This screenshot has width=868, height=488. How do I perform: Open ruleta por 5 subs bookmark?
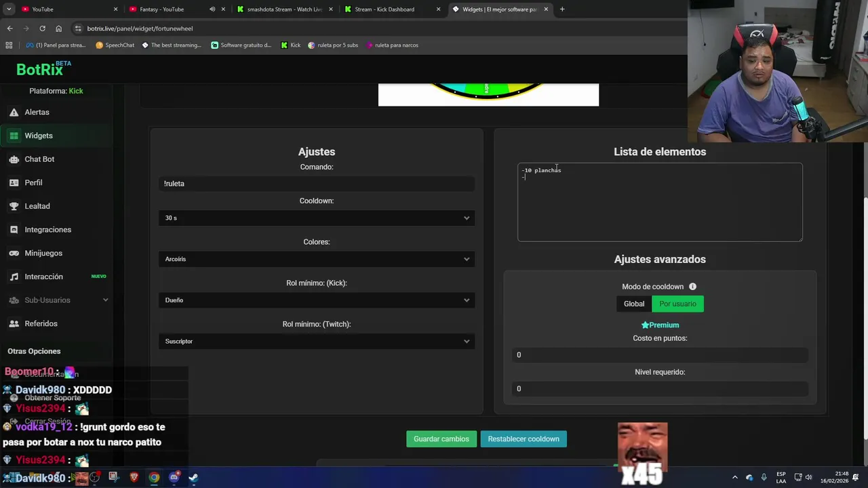[333, 45]
